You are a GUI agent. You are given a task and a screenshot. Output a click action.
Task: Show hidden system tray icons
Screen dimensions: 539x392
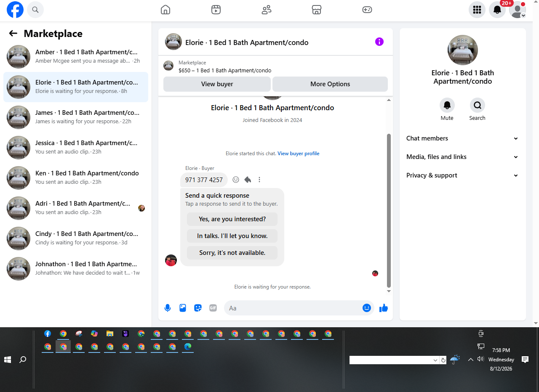pyautogui.click(x=471, y=359)
